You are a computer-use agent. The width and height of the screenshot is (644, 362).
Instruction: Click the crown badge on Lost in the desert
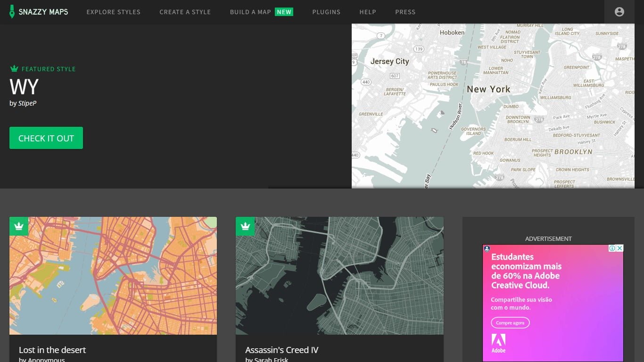pos(19,226)
